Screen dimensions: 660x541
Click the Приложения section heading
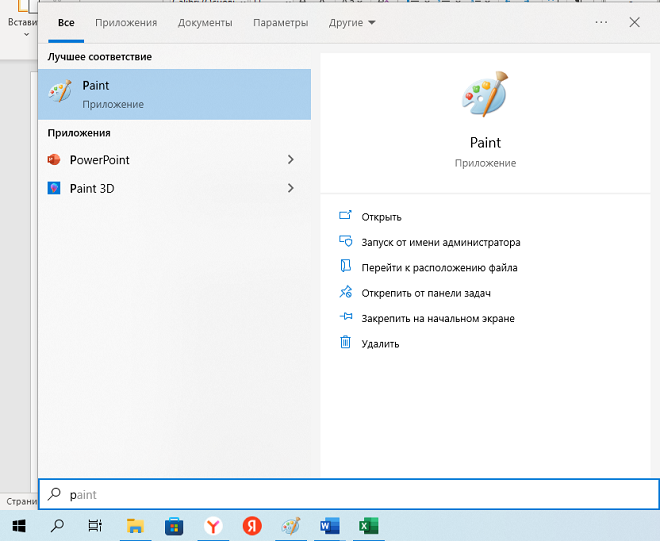(79, 133)
